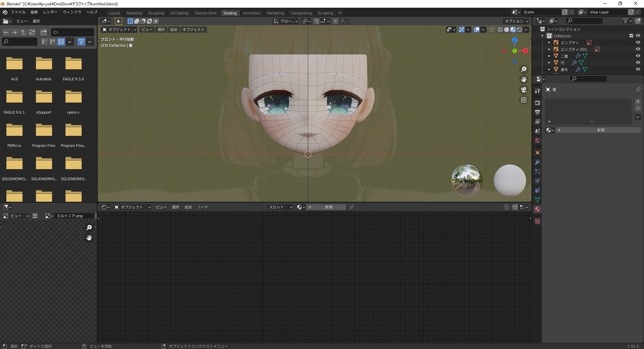The height and width of the screenshot is (349, 644).
Task: Add a material slot with plus button
Action: click(638, 101)
